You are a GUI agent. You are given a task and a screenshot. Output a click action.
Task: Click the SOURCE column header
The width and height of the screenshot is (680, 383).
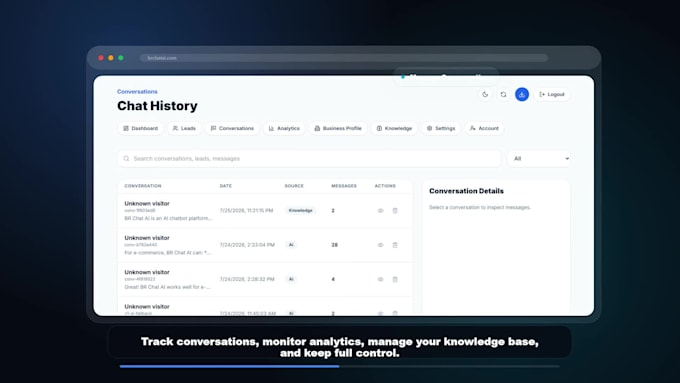294,186
